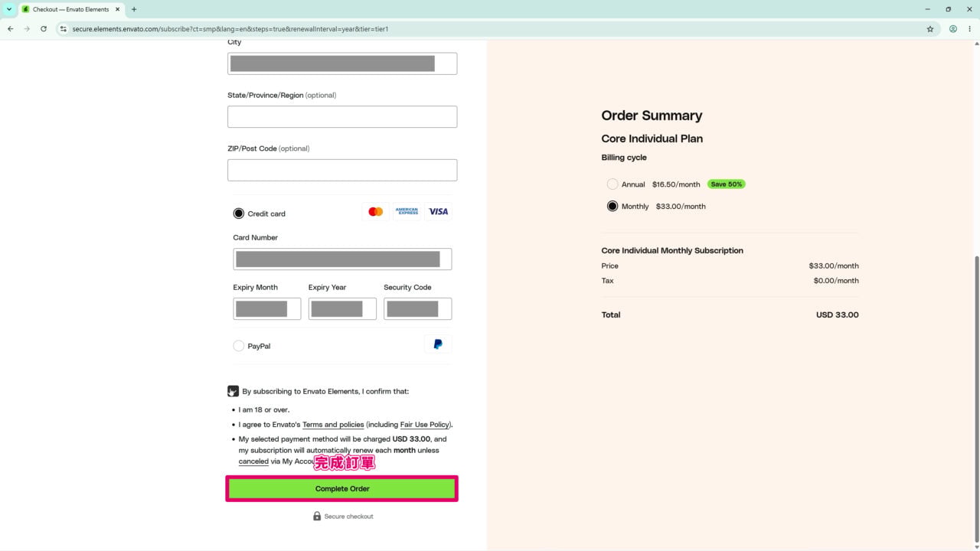Click the ZIP/Post Code input field
Viewport: 980px width, 551px height.
click(x=342, y=170)
